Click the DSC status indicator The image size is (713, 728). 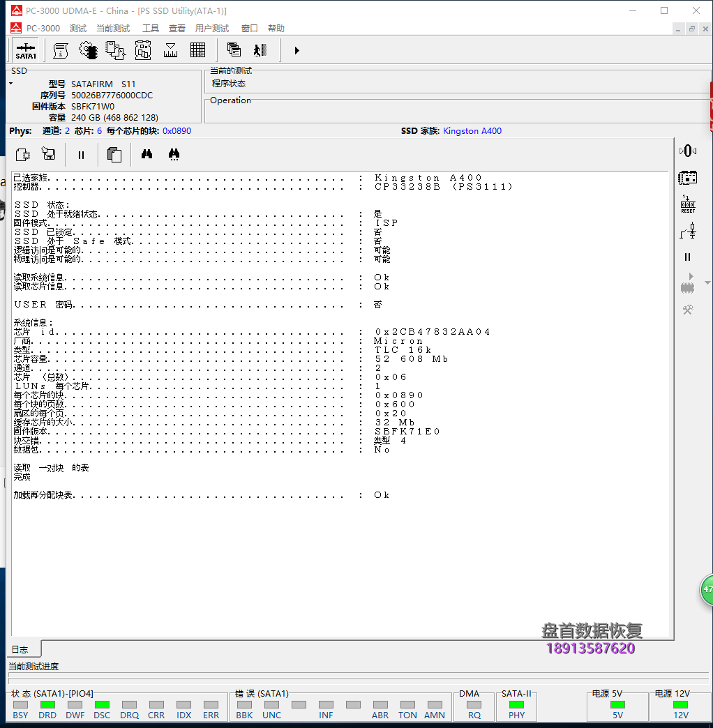click(x=102, y=705)
